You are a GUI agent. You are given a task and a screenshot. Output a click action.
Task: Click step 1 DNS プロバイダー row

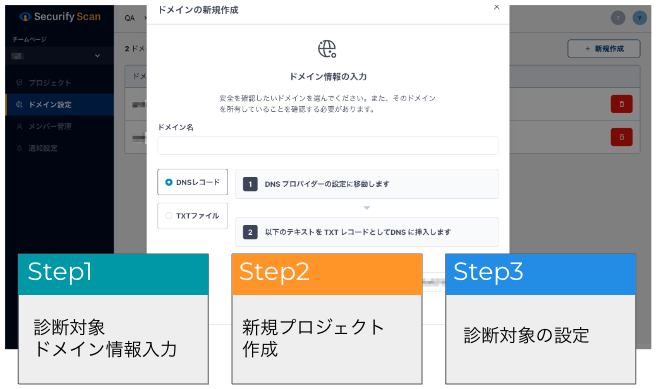(366, 184)
